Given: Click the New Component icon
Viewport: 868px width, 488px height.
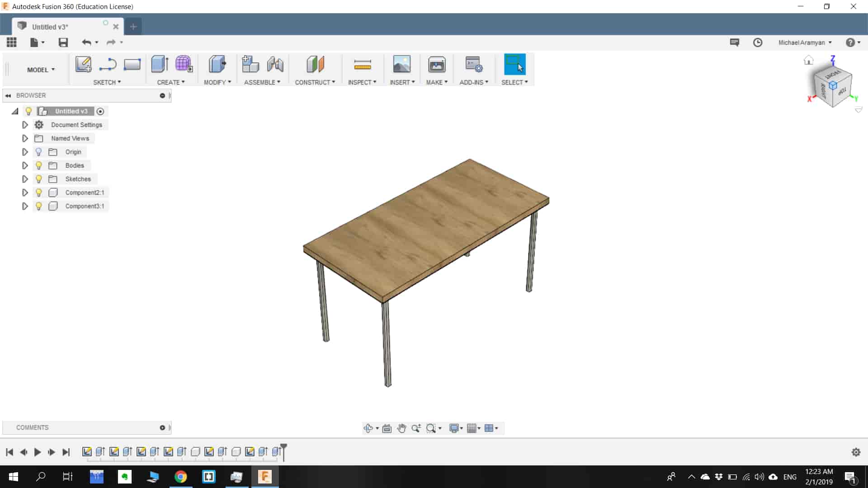Looking at the screenshot, I should pos(250,65).
